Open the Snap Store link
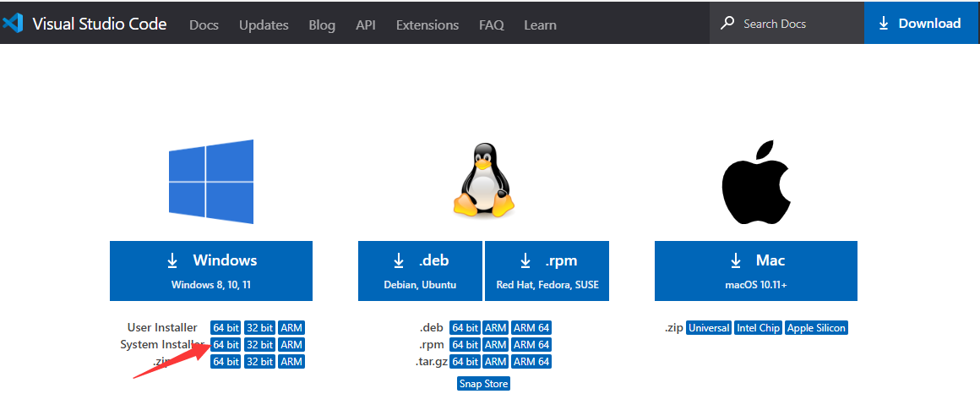 point(484,384)
